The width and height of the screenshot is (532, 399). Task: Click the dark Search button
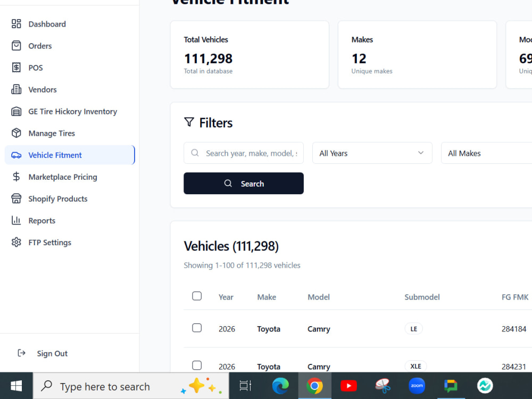click(x=244, y=183)
